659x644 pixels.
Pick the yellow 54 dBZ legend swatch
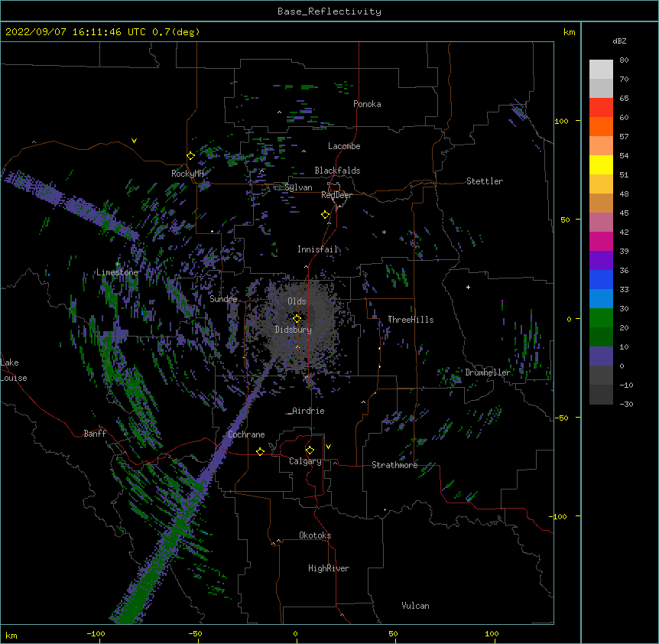[x=601, y=164]
